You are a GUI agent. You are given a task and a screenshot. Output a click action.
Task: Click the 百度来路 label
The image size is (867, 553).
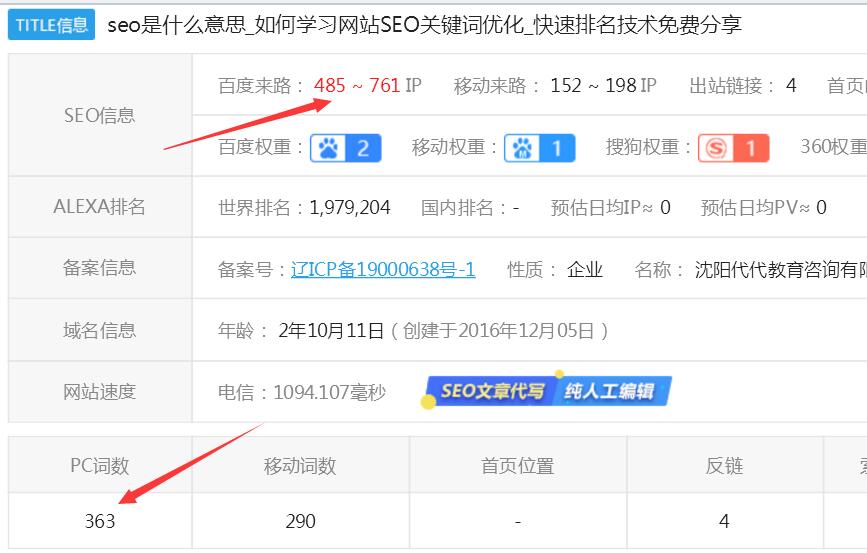[x=260, y=86]
